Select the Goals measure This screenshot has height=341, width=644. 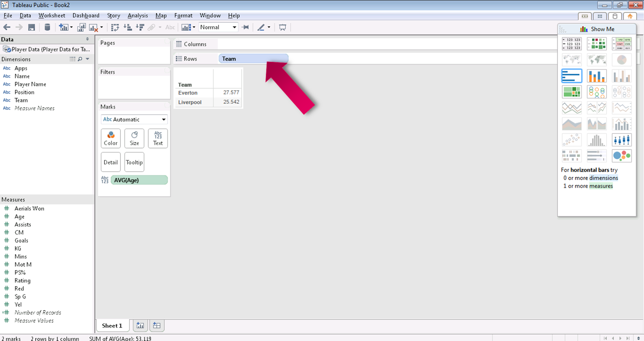21,240
